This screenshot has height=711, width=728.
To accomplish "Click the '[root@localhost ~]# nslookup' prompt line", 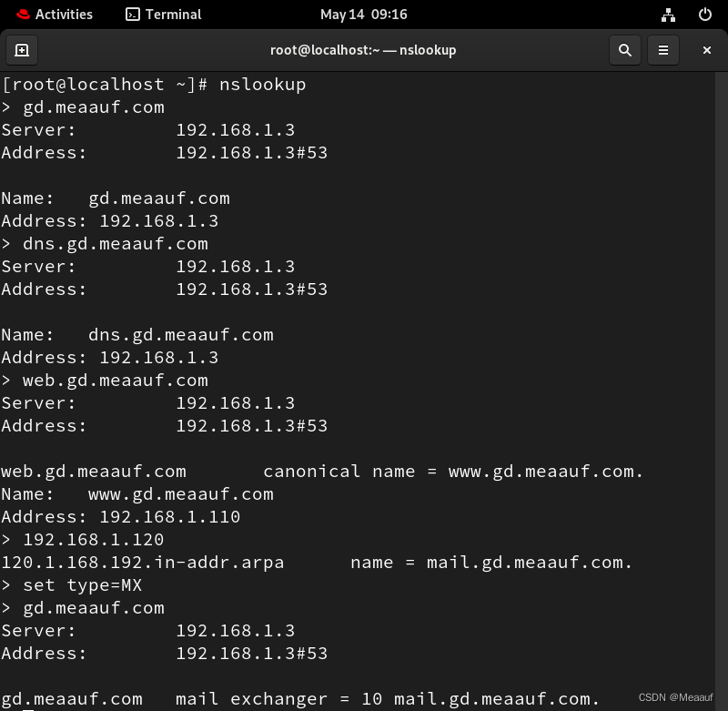I will coord(154,85).
